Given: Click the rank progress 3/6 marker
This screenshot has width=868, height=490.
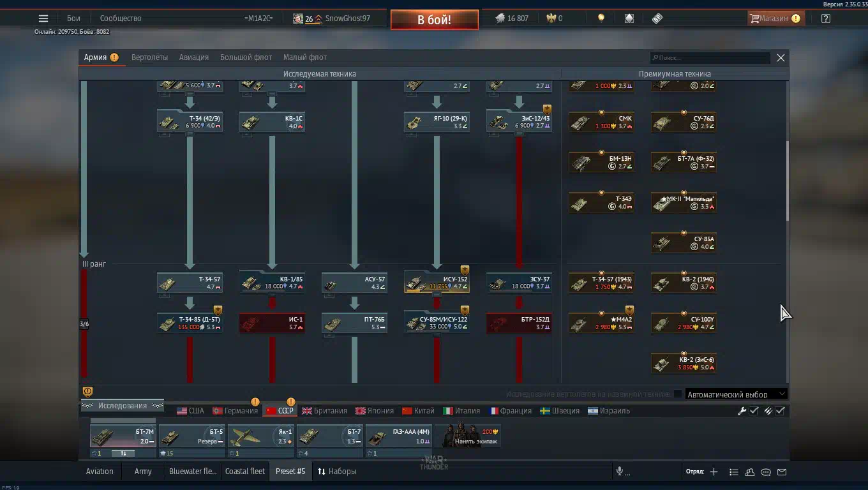Looking at the screenshot, I should coord(84,324).
